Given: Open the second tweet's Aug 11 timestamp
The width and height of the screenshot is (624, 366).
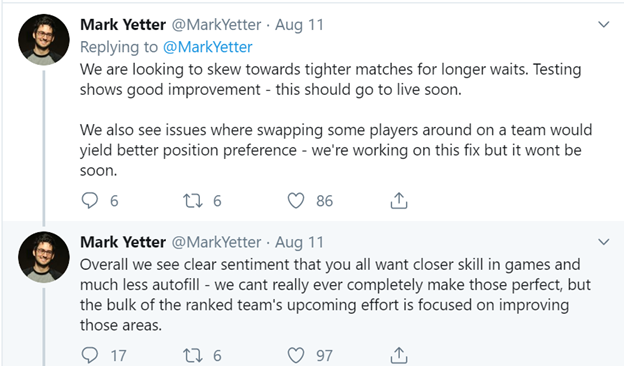Looking at the screenshot, I should (299, 242).
